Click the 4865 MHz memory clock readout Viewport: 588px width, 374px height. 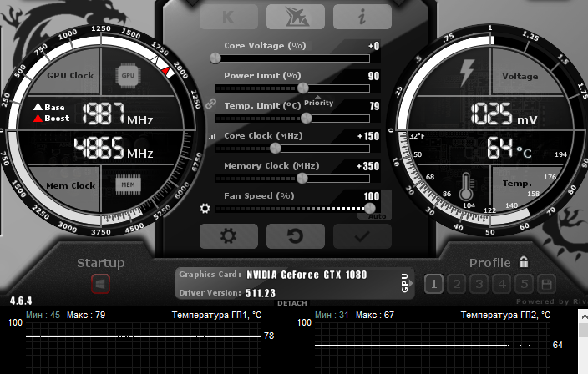pyautogui.click(x=114, y=148)
